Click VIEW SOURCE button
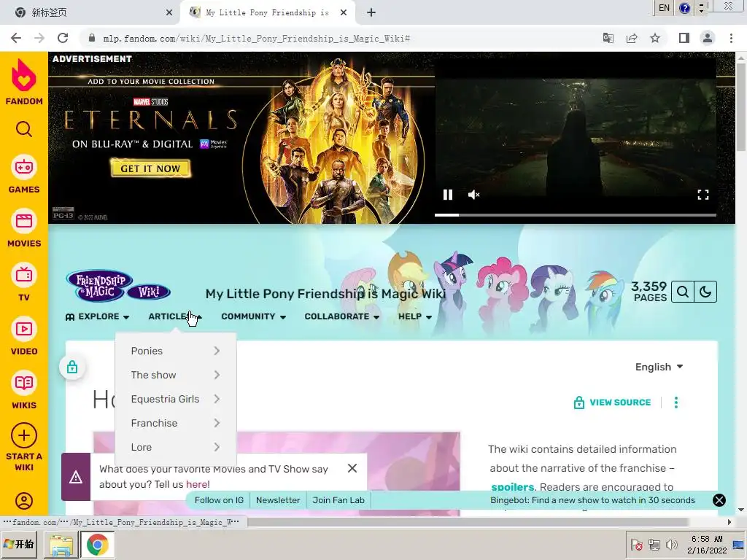Screen dimensions: 747x560 (613, 402)
